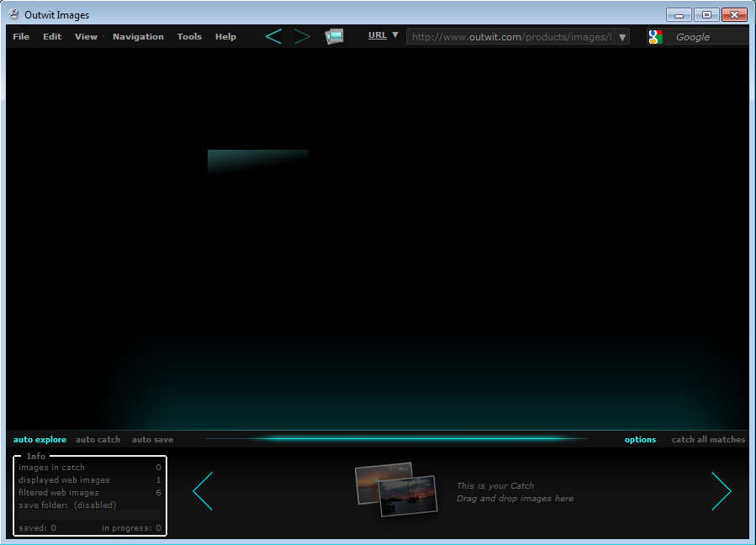Viewport: 756px width, 545px height.
Task: Enable auto catch mode
Action: [98, 440]
